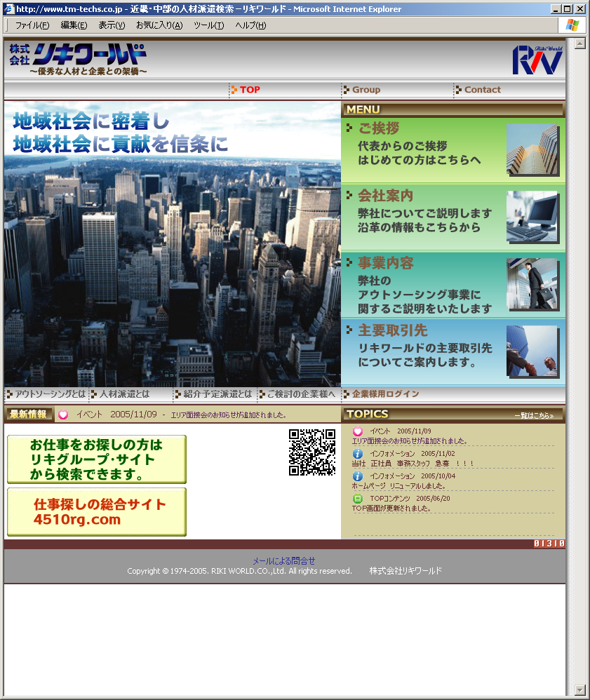
Task: Click the scrollbar down arrow
Action: [x=579, y=690]
